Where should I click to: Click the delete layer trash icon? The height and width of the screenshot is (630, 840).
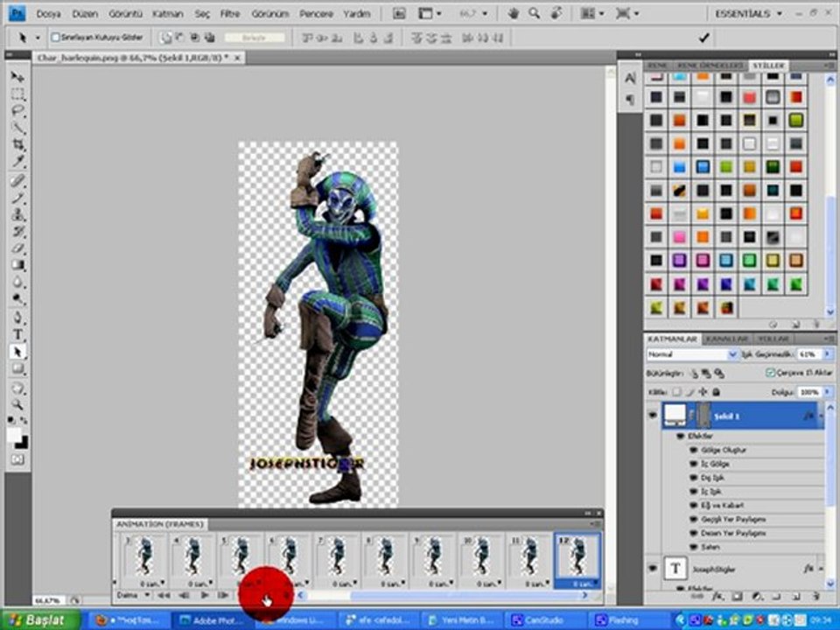(815, 596)
